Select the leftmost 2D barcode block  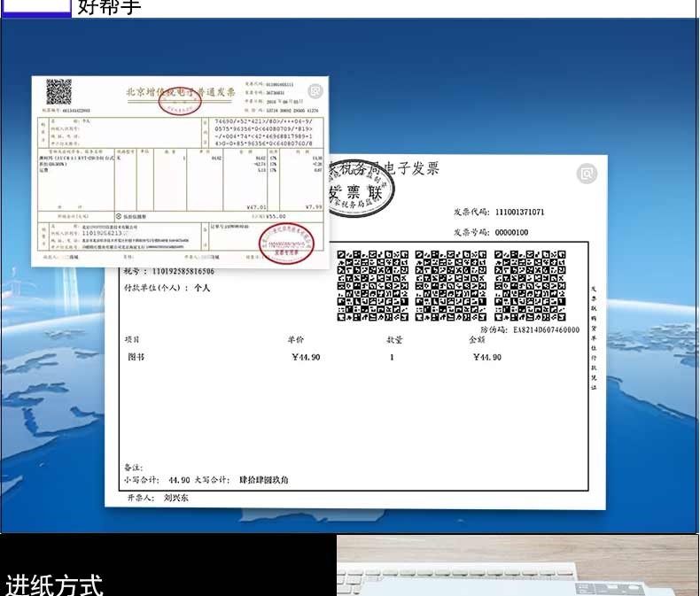(373, 285)
